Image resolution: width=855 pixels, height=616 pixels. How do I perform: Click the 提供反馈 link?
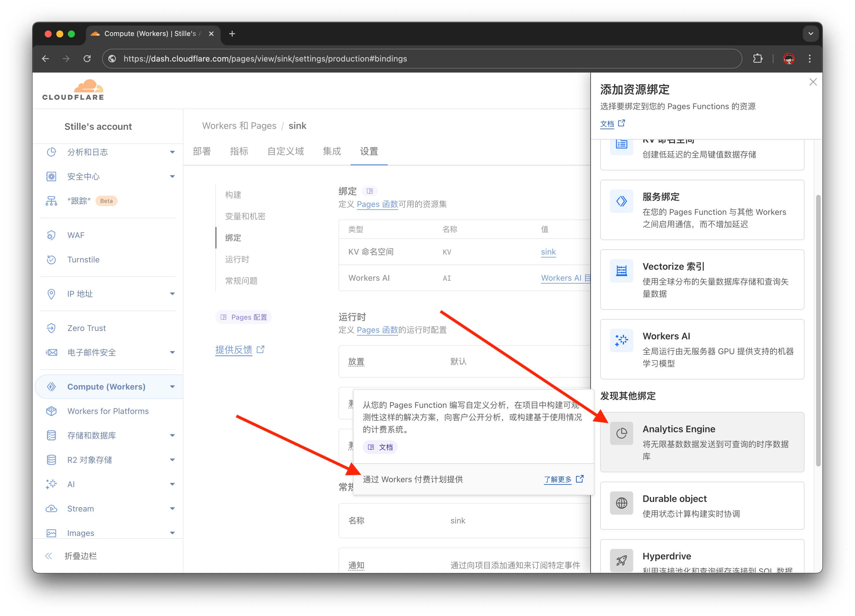(x=240, y=350)
